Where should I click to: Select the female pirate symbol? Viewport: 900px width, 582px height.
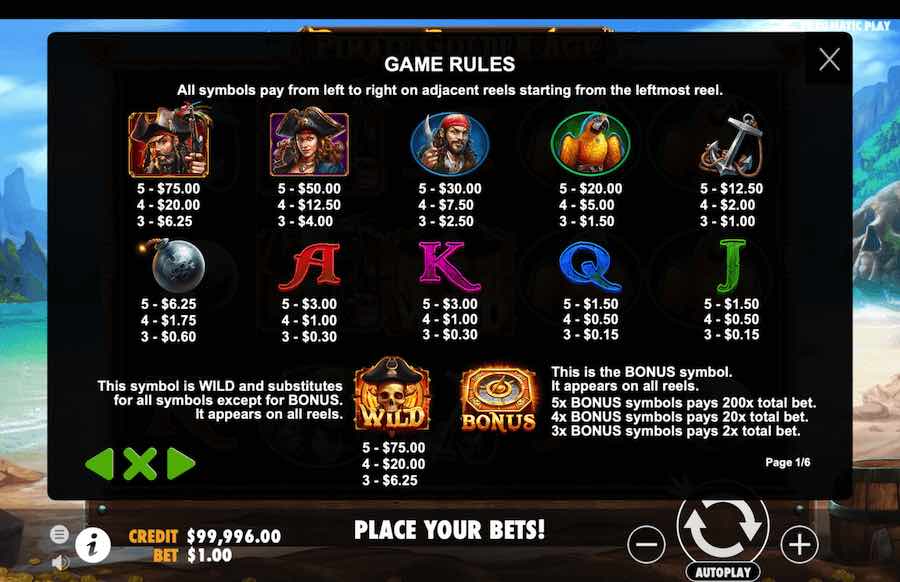pos(309,142)
